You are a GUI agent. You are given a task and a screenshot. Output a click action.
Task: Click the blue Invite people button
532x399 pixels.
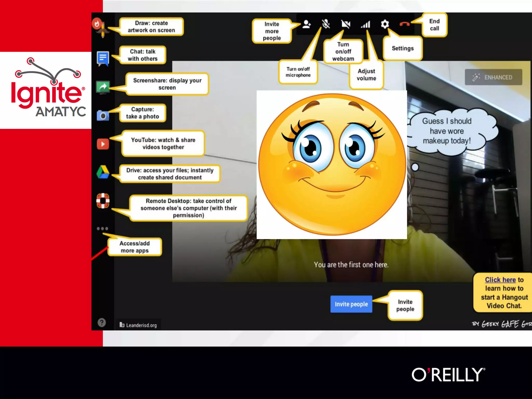click(x=351, y=304)
